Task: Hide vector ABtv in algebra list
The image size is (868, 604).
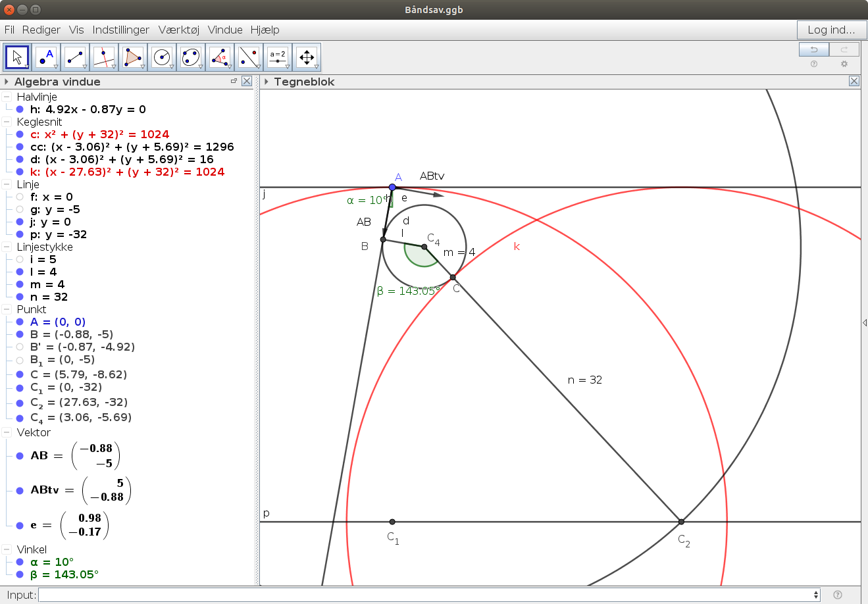Action: click(x=20, y=490)
